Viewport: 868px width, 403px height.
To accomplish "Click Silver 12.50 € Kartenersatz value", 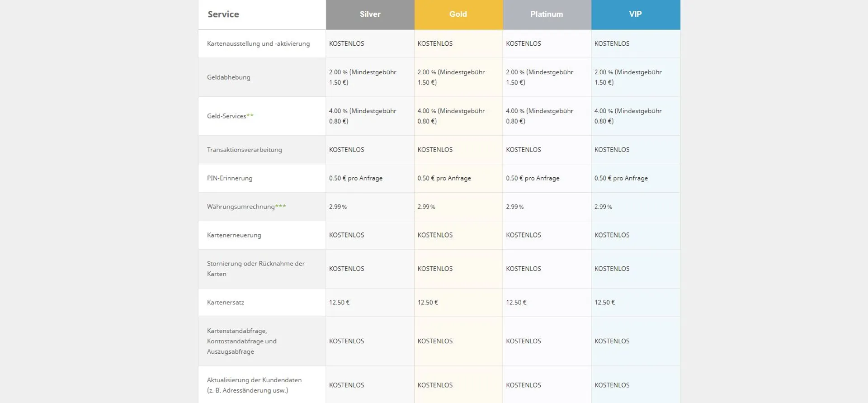I will coord(339,303).
